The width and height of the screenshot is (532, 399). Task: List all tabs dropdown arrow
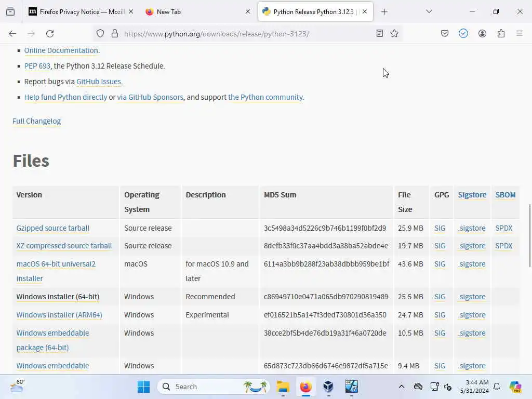429,11
